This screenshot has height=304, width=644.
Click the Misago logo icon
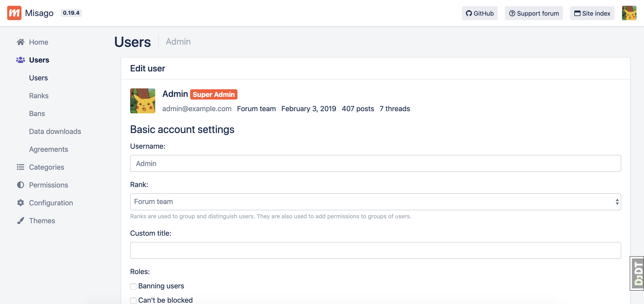pyautogui.click(x=14, y=13)
